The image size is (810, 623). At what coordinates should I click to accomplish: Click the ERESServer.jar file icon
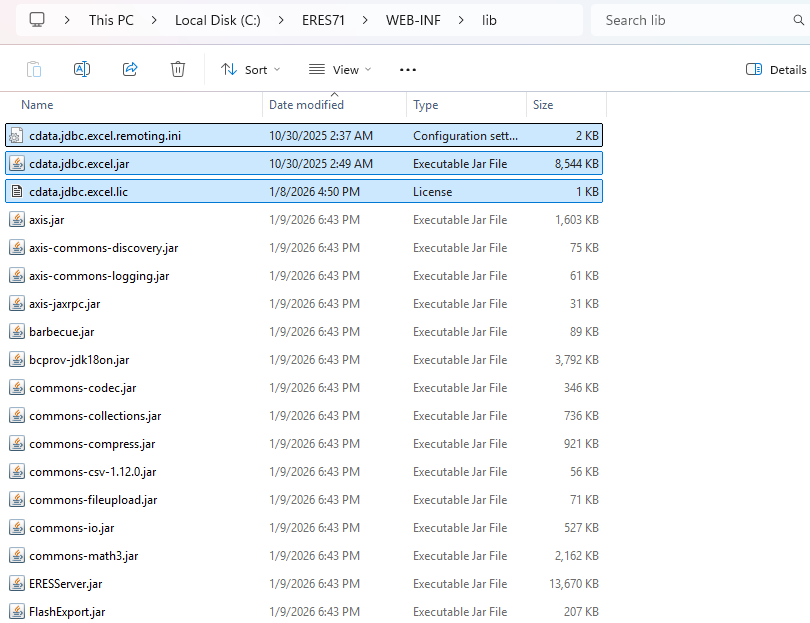tap(16, 584)
